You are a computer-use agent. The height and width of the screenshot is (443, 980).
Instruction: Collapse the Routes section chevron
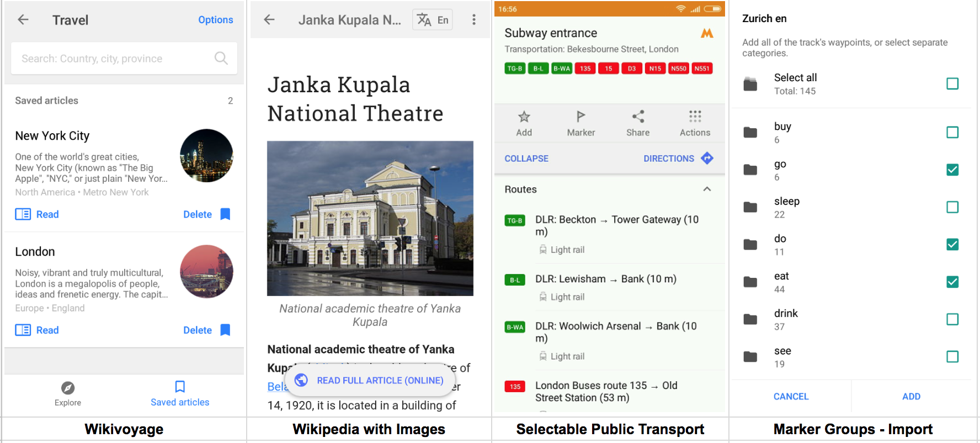(707, 189)
